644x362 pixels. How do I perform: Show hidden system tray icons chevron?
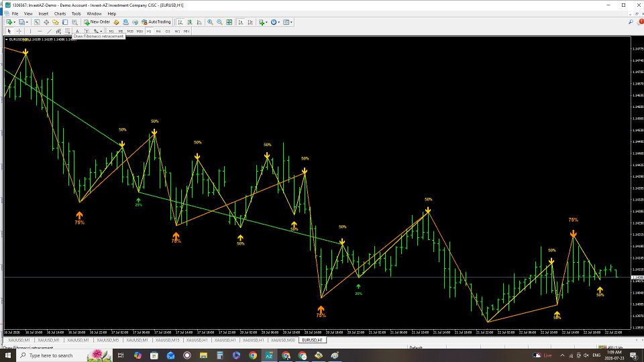(x=562, y=355)
